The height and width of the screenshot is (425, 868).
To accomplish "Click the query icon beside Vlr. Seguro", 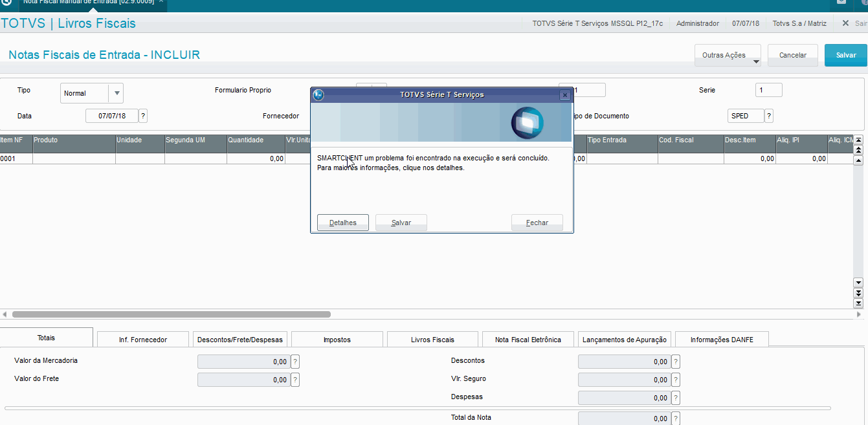I will pyautogui.click(x=676, y=380).
